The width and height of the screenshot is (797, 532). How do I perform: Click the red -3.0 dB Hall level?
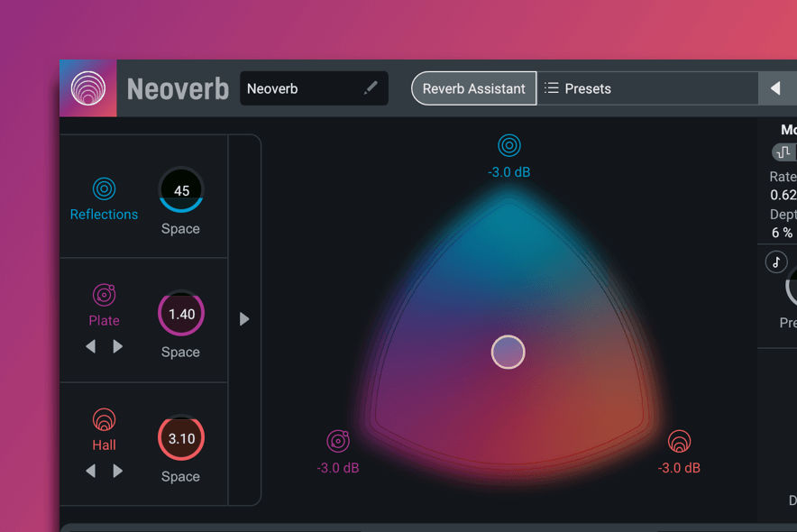click(679, 468)
